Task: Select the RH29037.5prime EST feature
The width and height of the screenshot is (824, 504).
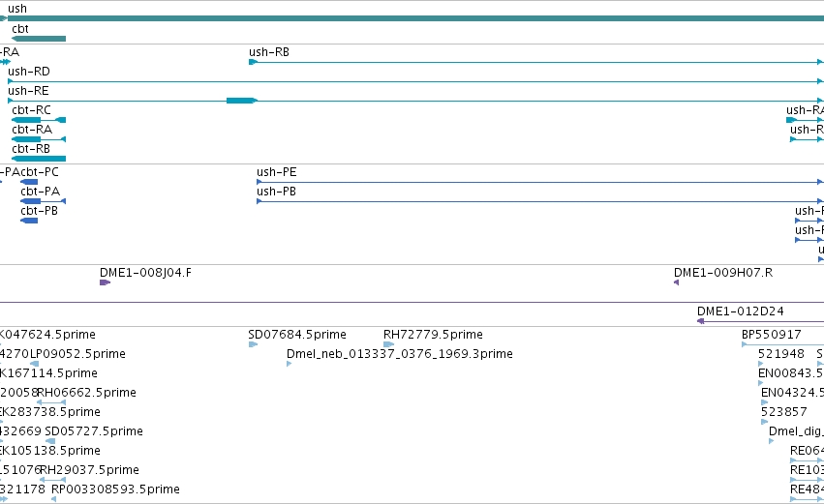Action: pyautogui.click(x=52, y=480)
